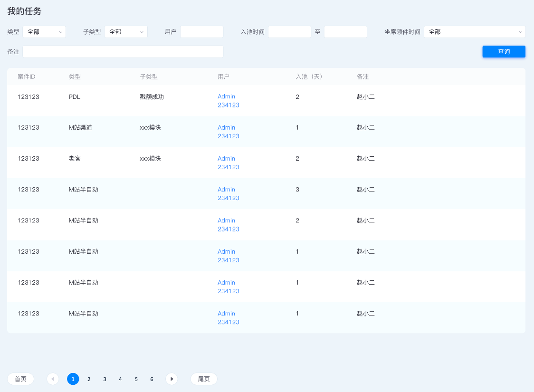Click 赵小二 remark in M站渠道 row
534x392 pixels.
pos(366,128)
